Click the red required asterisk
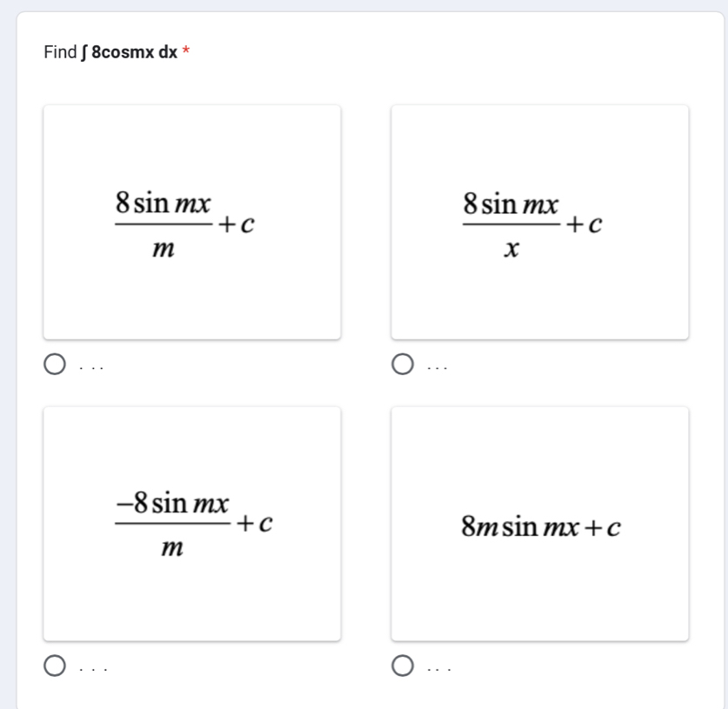The height and width of the screenshot is (709, 728). pos(186,50)
